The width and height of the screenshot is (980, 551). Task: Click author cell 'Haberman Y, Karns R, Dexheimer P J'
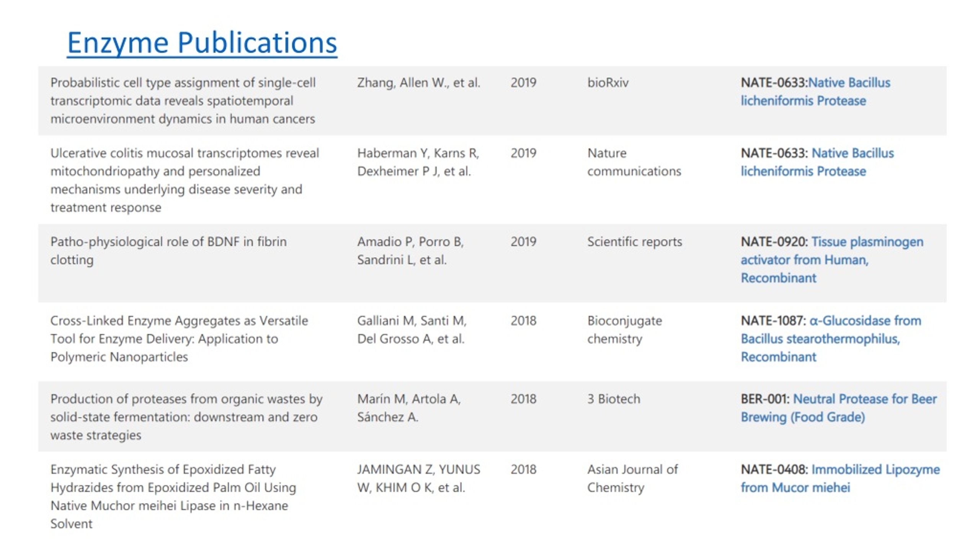coord(418,162)
